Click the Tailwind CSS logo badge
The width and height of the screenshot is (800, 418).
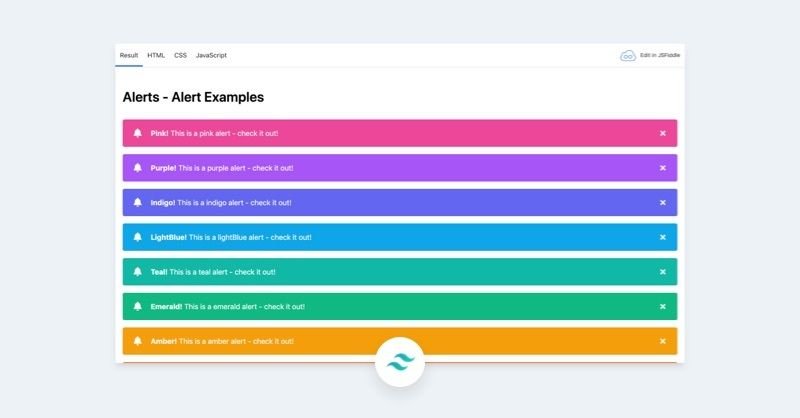point(400,362)
